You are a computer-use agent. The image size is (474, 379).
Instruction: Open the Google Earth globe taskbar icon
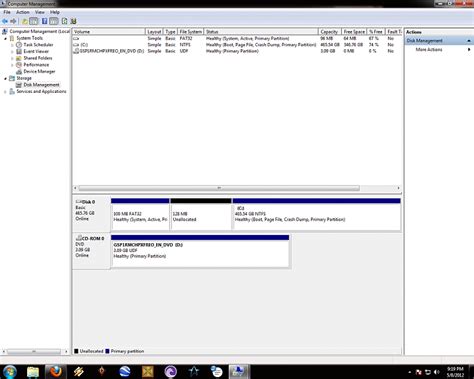point(125,371)
